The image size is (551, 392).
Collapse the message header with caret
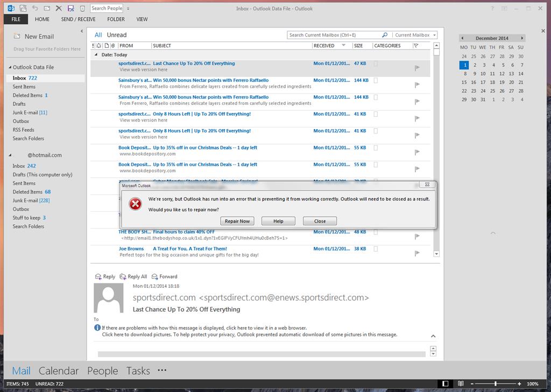433,336
